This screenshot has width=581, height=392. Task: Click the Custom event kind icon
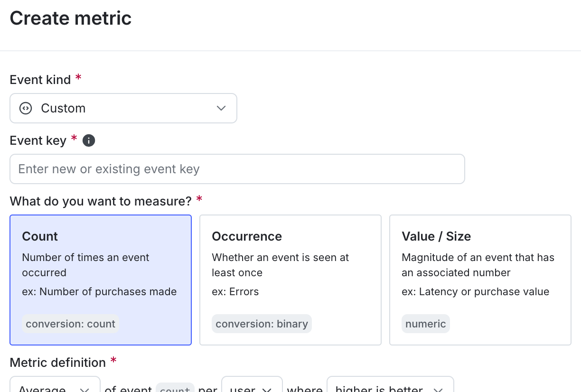pyautogui.click(x=25, y=108)
